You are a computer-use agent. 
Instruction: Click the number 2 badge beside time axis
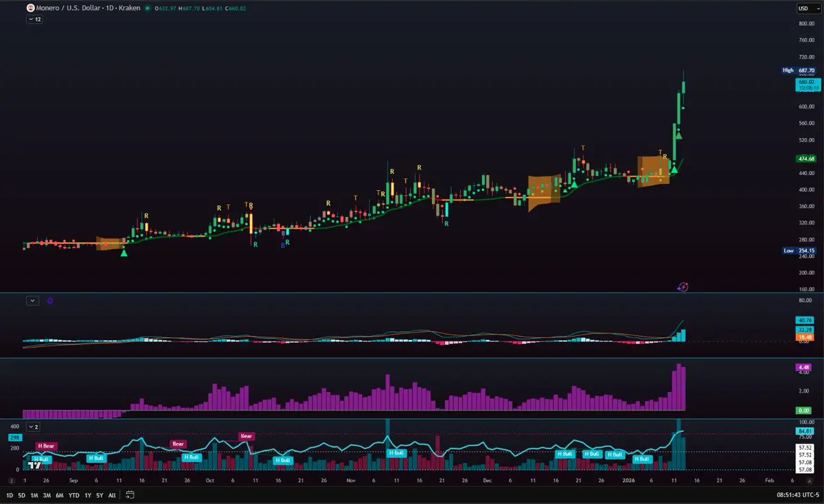(12, 481)
